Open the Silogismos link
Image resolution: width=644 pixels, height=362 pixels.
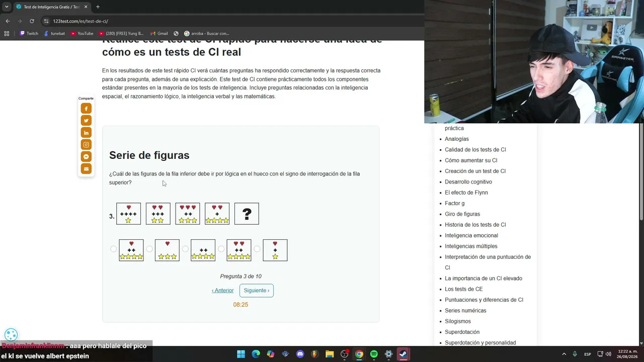coord(458,321)
